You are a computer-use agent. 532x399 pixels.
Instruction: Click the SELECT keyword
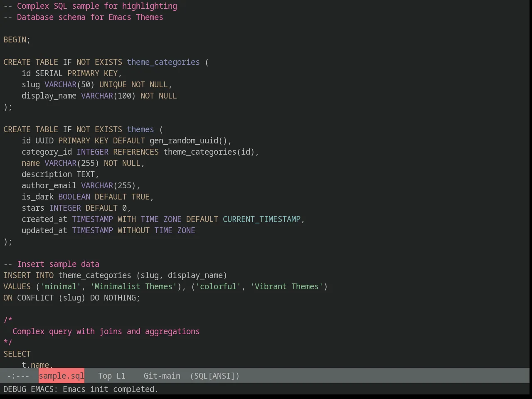point(17,354)
